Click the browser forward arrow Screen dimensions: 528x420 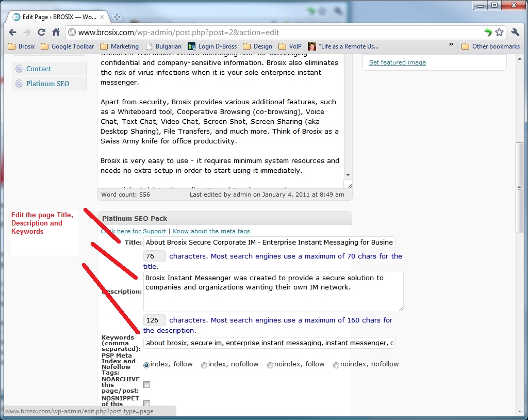pos(27,33)
